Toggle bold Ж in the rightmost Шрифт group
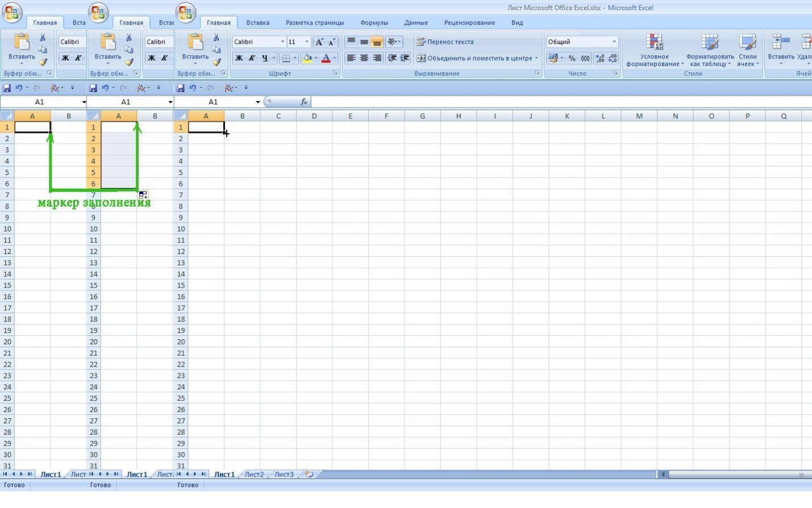Image resolution: width=812 pixels, height=508 pixels. click(239, 58)
